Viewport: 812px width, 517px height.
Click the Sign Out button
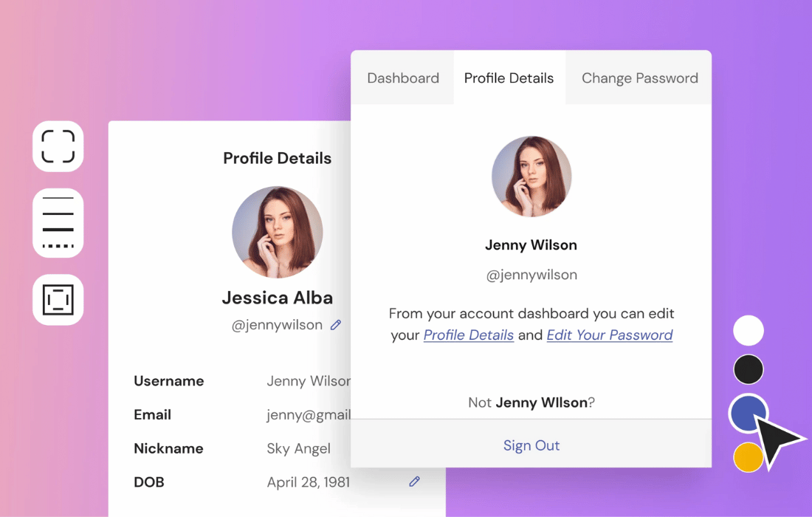[x=531, y=445]
